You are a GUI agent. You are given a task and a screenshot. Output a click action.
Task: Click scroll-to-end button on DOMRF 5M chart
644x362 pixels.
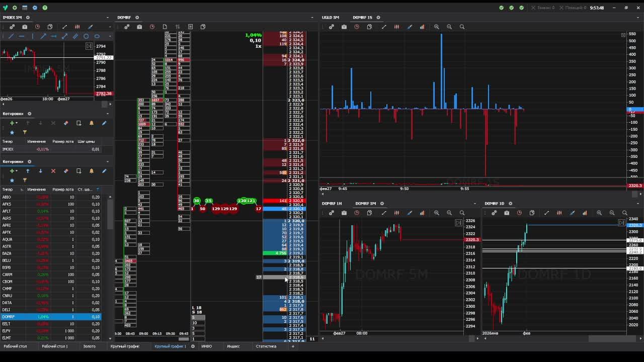(x=458, y=223)
